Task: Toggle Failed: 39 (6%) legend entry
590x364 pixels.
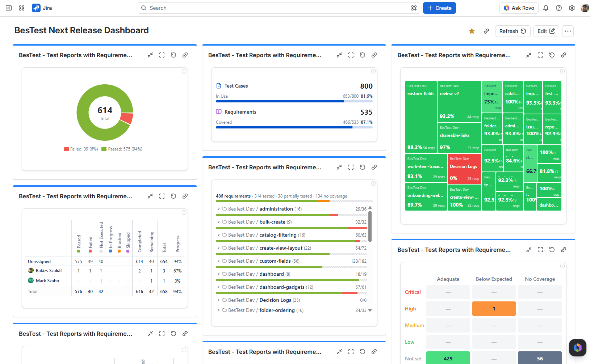Action: [81, 149]
